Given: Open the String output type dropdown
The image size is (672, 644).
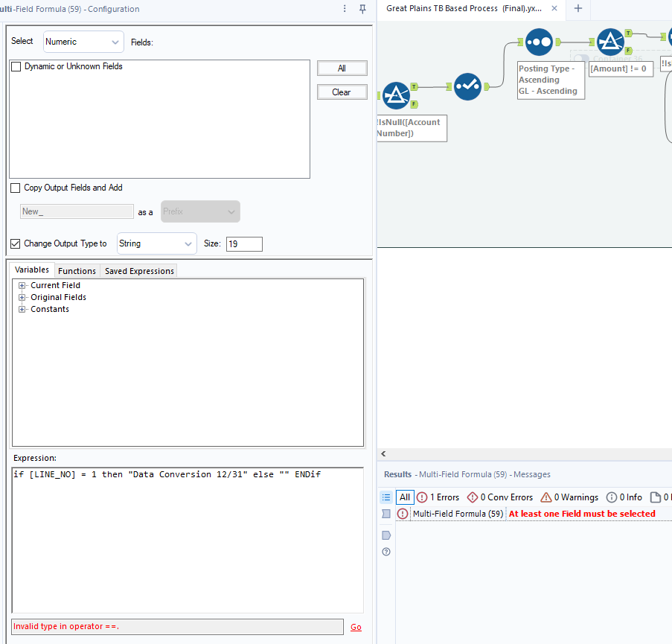Looking at the screenshot, I should [156, 243].
